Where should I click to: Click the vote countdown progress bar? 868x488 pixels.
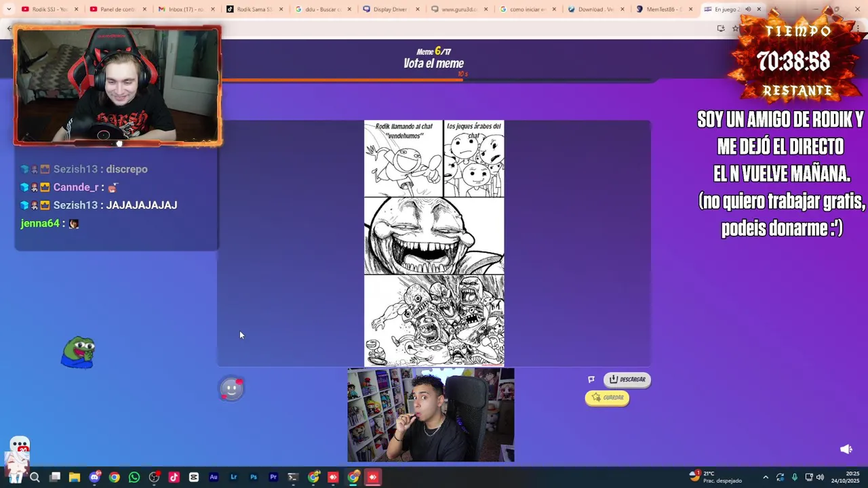tap(438, 81)
